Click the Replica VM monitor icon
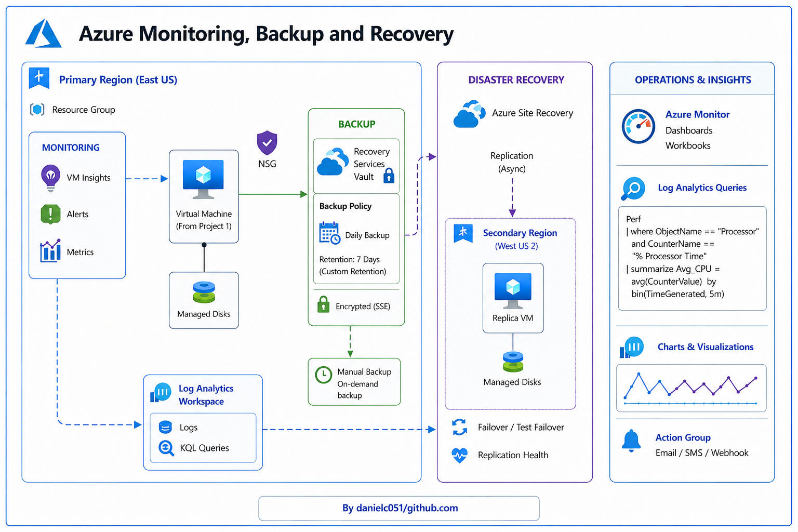The width and height of the screenshot is (798, 532). [513, 291]
